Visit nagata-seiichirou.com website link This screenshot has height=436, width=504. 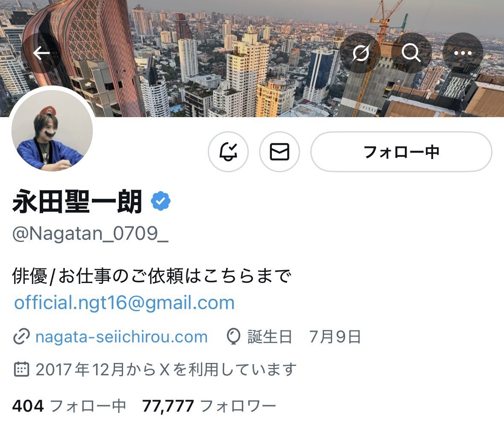(121, 337)
